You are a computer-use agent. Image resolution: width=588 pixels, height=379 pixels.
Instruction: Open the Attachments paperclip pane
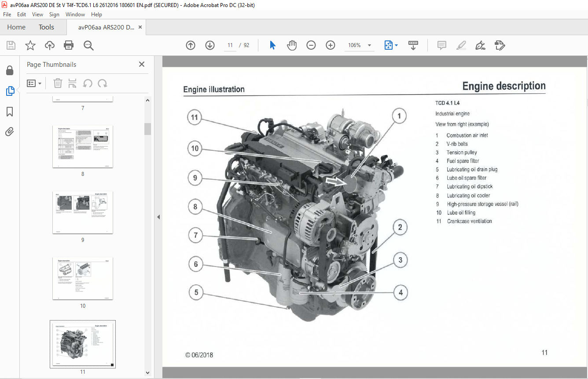pos(10,131)
